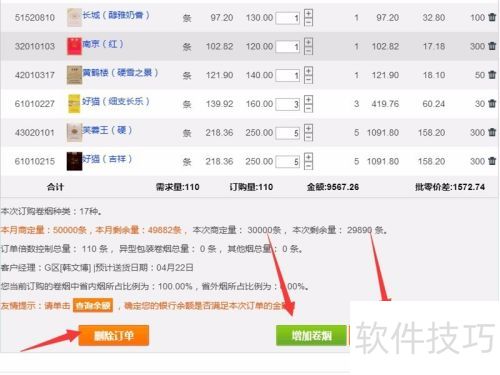Delete 好猫(细支长乐) item via trash icon

click(x=492, y=103)
